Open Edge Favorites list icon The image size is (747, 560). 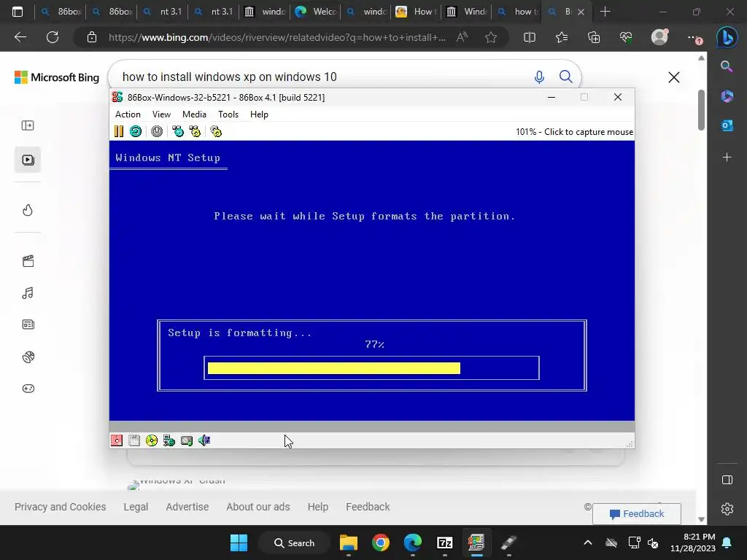[x=562, y=37]
